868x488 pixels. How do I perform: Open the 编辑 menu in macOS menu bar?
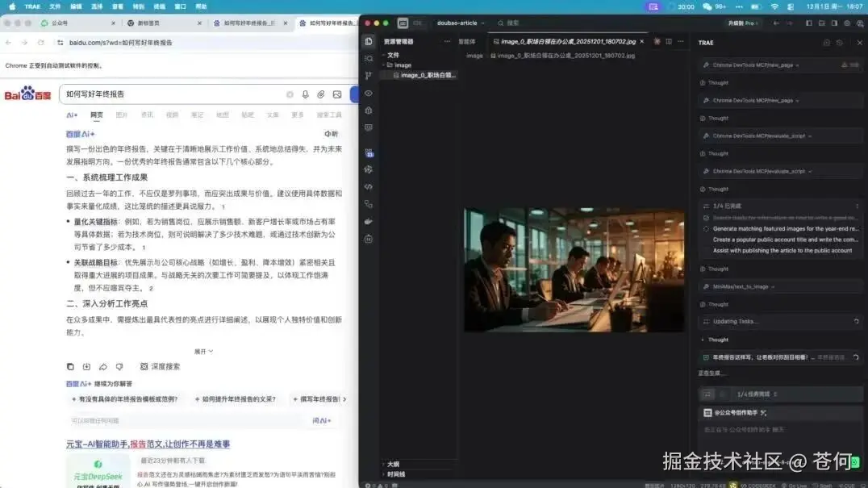tap(76, 6)
